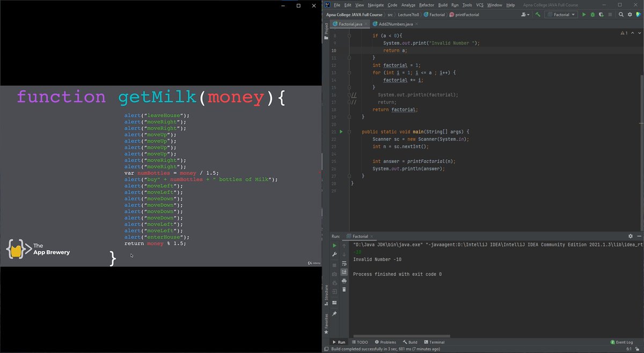Toggle read-only lock icon in status bar
The image size is (644, 353).
click(638, 349)
